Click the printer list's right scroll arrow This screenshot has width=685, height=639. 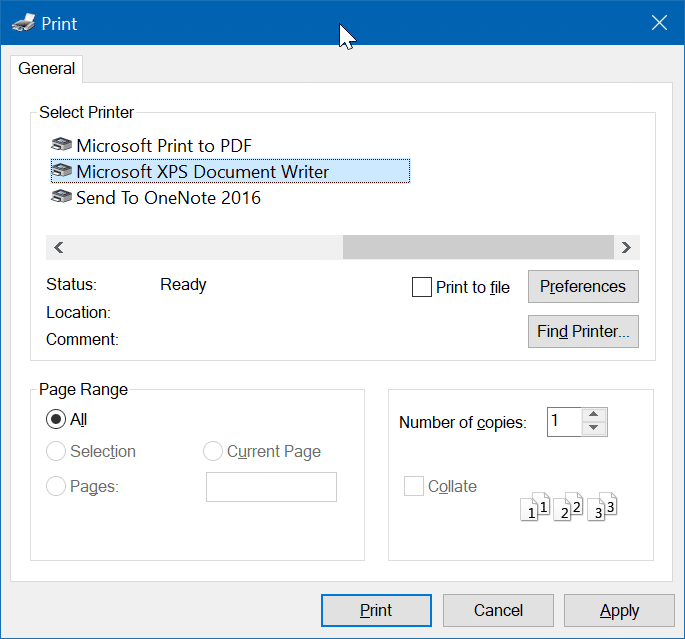pyautogui.click(x=626, y=248)
